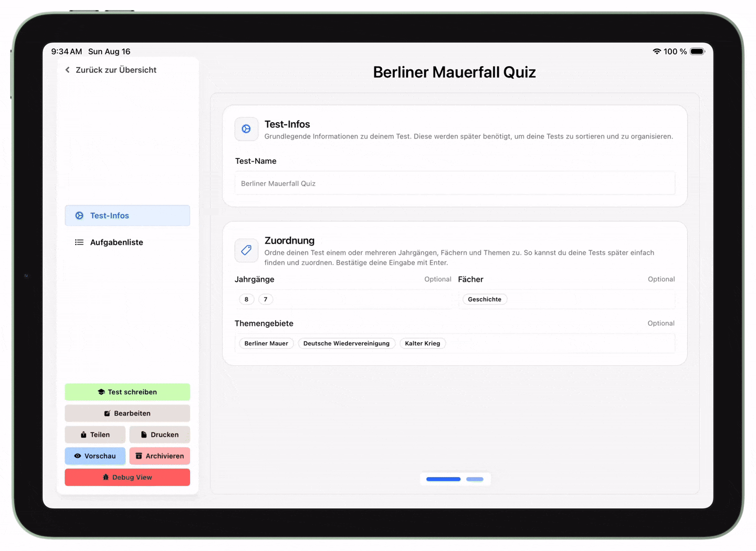Click the graduation cap icon on Test schreiben

point(101,392)
